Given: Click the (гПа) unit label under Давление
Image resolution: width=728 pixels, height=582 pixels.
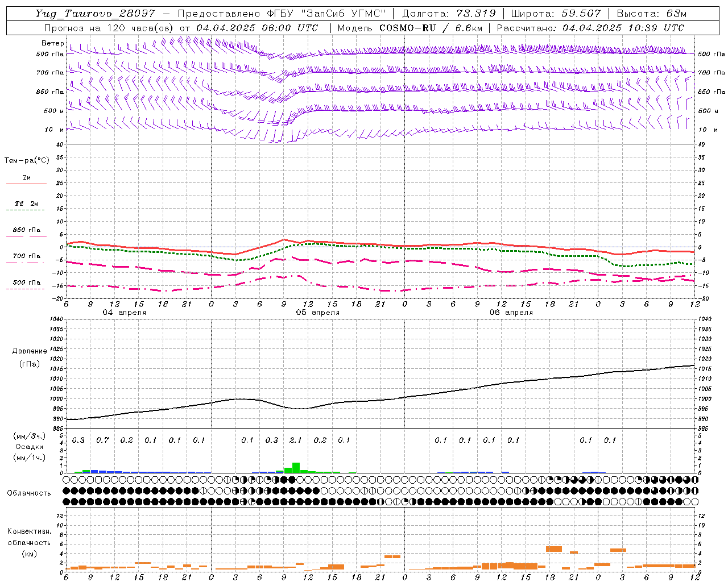Looking at the screenshot, I should 30,364.
